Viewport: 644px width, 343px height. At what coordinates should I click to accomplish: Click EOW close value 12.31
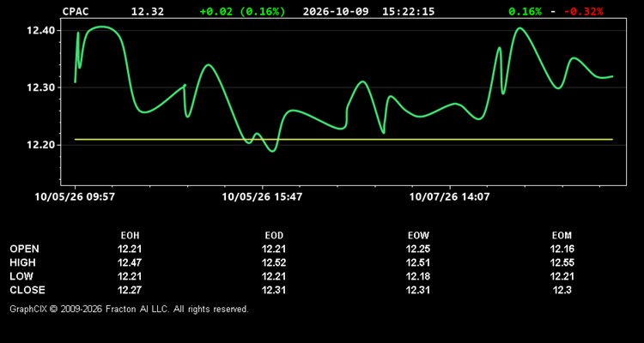[x=418, y=290]
